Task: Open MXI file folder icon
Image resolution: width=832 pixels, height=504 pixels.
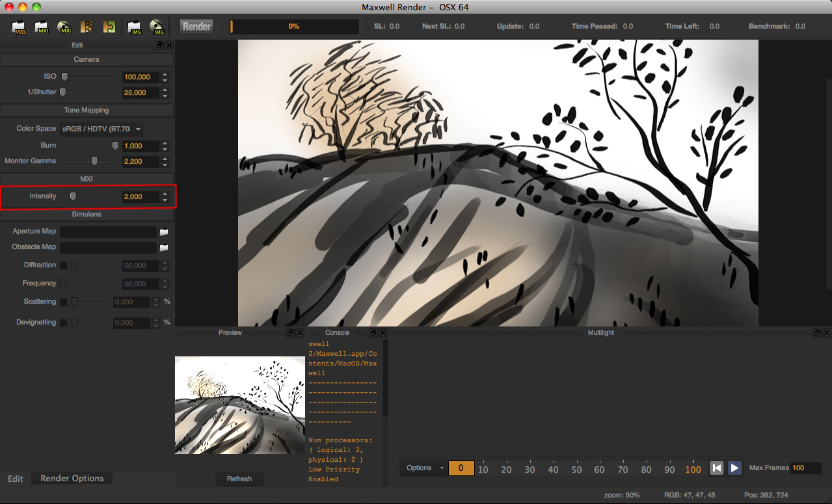Action: [42, 27]
